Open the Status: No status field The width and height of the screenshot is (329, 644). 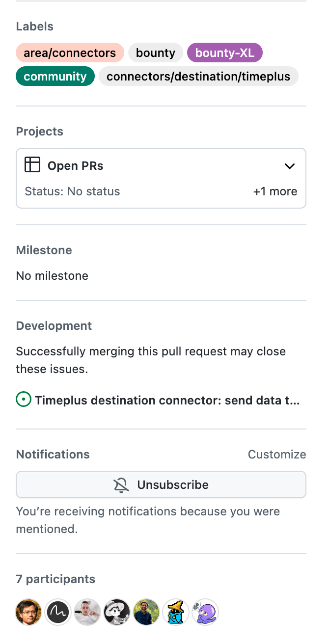pyautogui.click(x=72, y=191)
